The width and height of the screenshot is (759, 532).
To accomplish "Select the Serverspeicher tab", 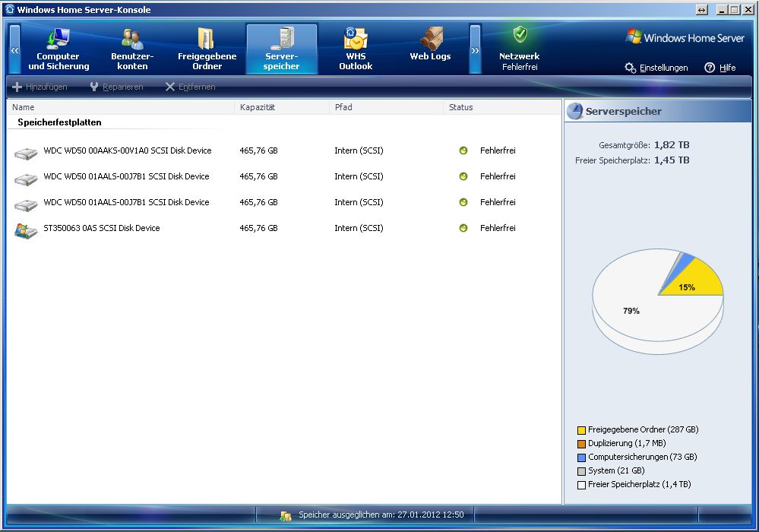I will [x=281, y=49].
